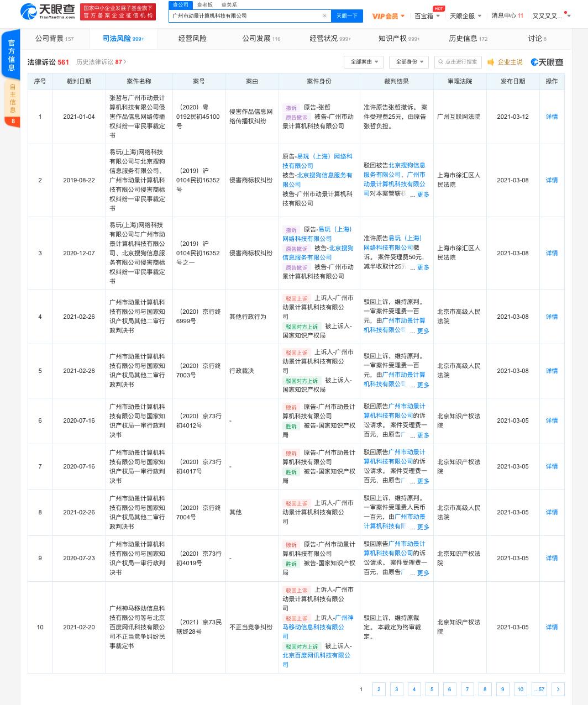Clear the search box using the X icon
Viewport: 588px width, 705px height.
[324, 16]
